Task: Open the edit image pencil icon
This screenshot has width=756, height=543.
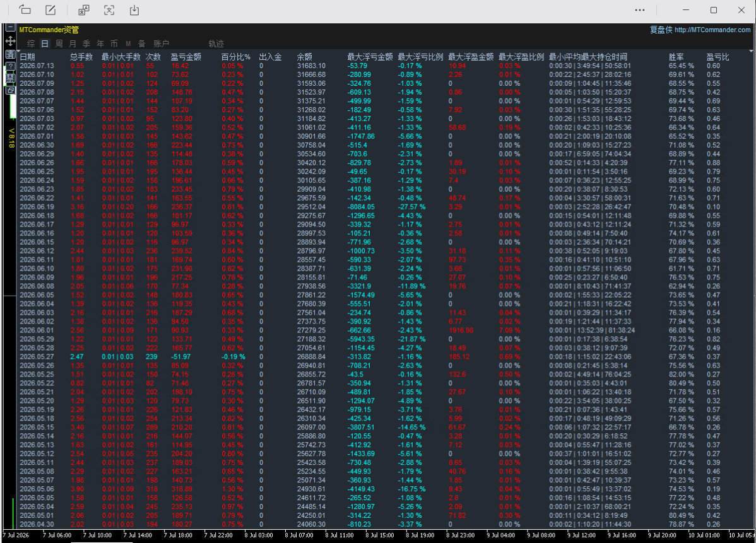Action: (x=50, y=10)
